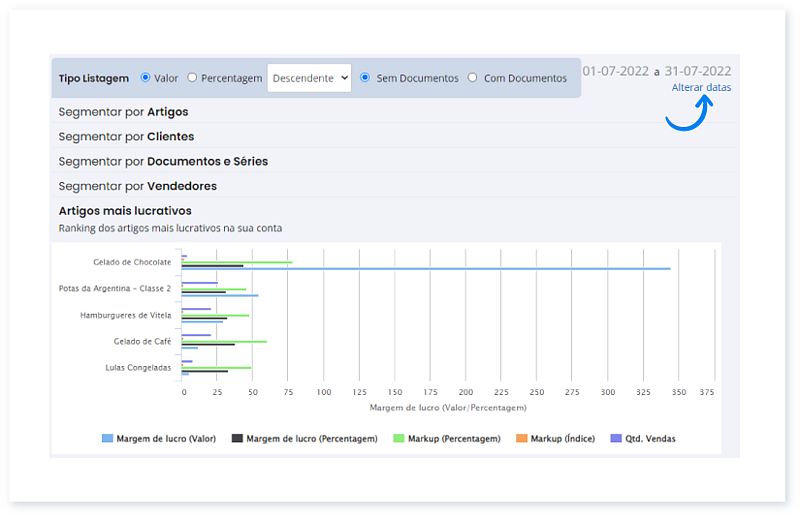Click the Alterar datas link

(x=701, y=88)
